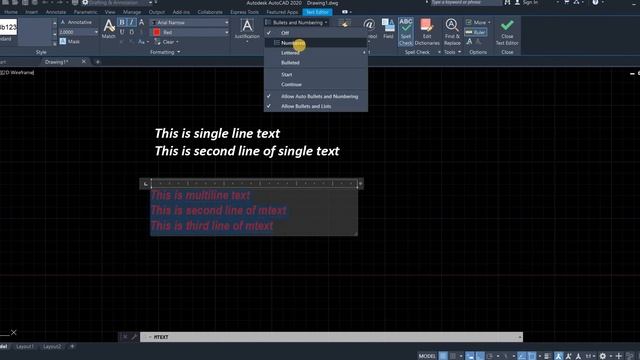Expand the Tools panel
Viewport: 640px width, 360px height.
pyautogui.click(x=452, y=52)
